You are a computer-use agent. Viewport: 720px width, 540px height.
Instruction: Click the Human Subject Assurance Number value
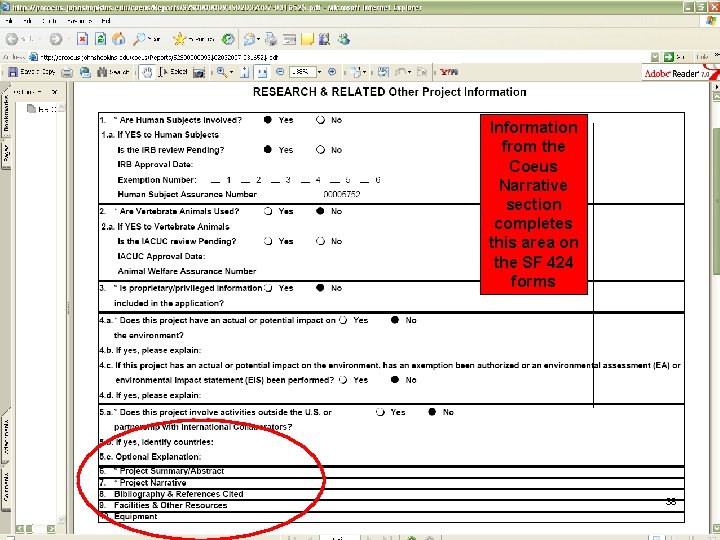[x=342, y=194]
